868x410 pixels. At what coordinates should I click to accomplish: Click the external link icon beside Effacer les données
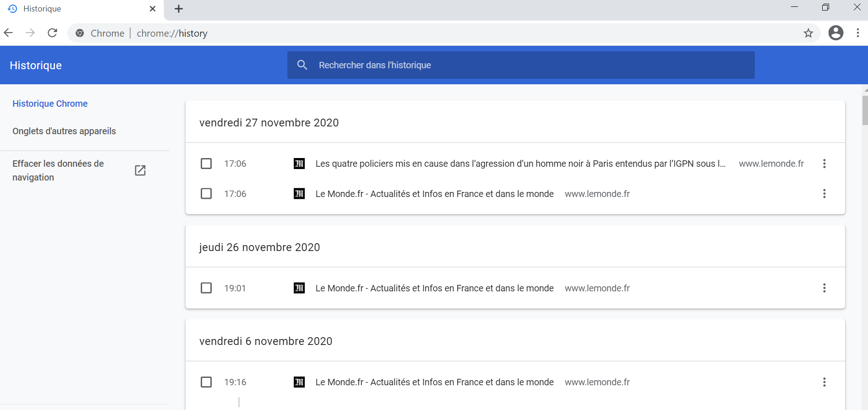coord(140,170)
